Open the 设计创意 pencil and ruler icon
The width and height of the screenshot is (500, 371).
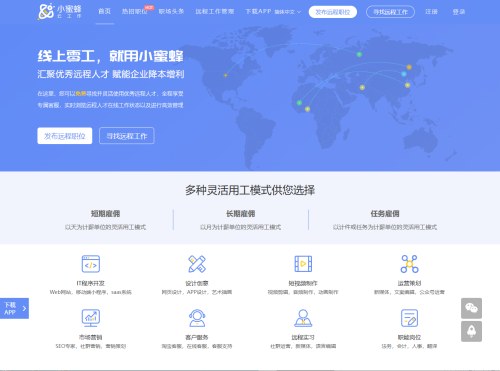(197, 264)
